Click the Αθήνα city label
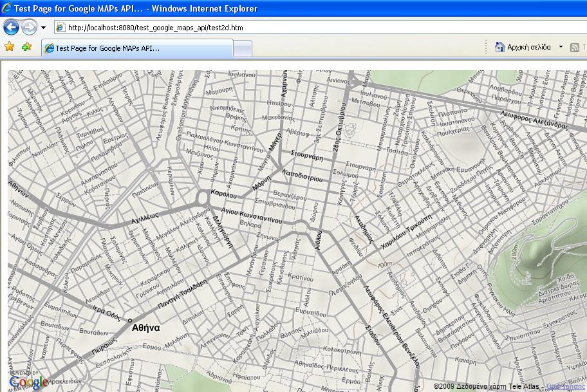The image size is (587, 392). (146, 328)
